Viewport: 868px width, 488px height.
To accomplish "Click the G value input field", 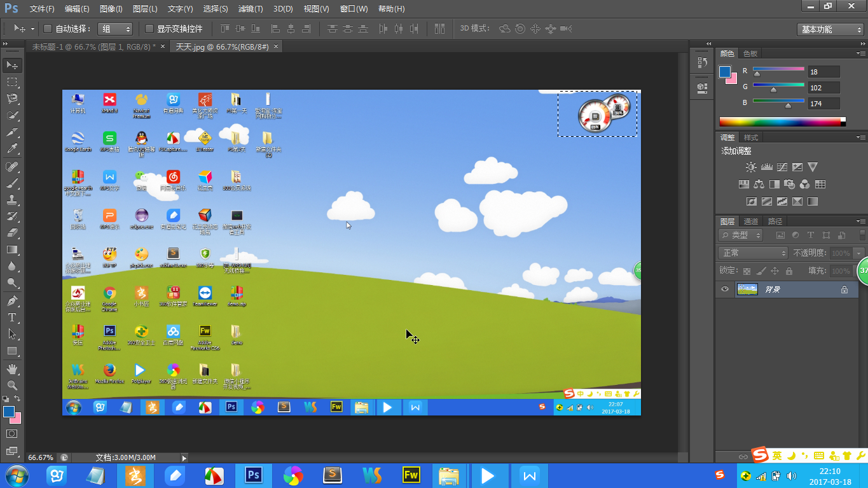I will click(x=823, y=88).
